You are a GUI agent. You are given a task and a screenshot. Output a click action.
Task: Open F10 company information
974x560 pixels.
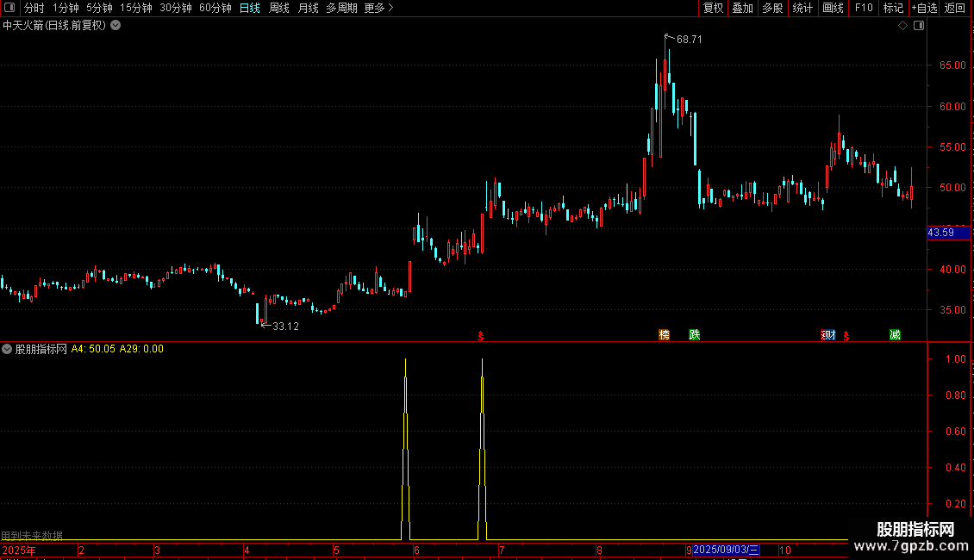click(864, 8)
